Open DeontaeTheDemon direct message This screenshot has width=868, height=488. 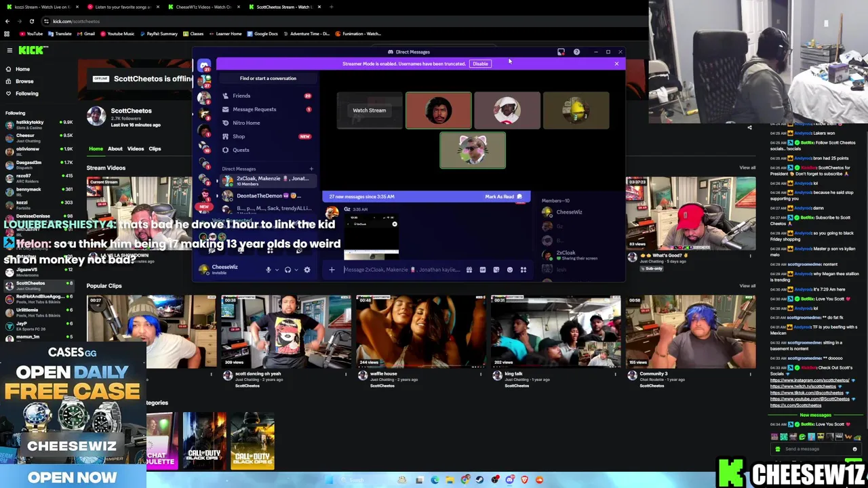click(267, 196)
